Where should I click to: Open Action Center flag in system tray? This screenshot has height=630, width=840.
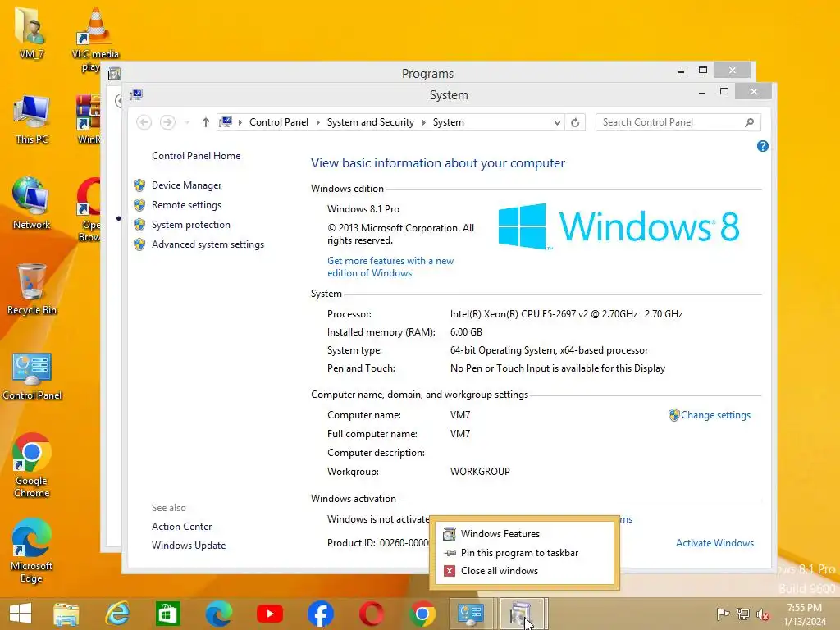pos(723,614)
